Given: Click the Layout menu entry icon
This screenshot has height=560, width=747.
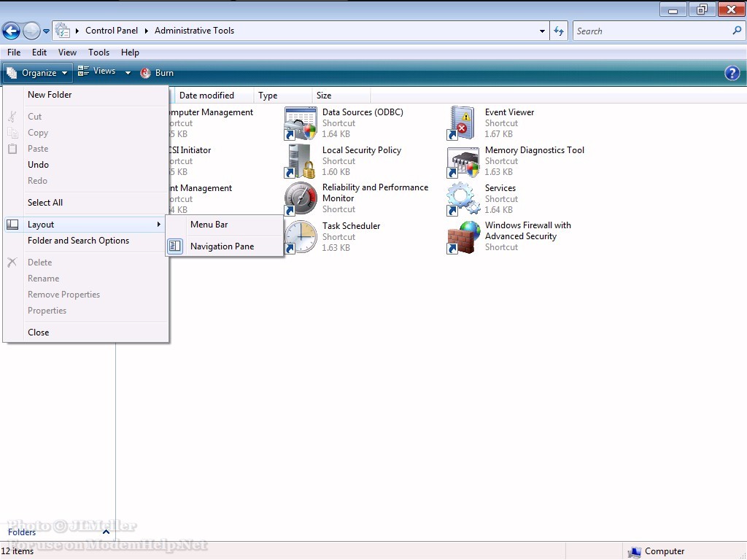Looking at the screenshot, I should pyautogui.click(x=13, y=225).
